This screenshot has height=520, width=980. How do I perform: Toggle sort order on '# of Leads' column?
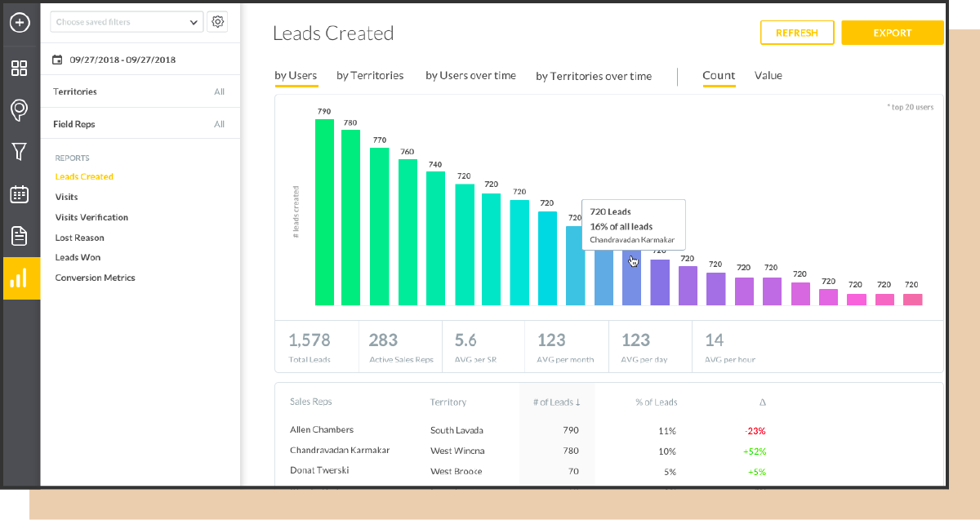pyautogui.click(x=556, y=402)
